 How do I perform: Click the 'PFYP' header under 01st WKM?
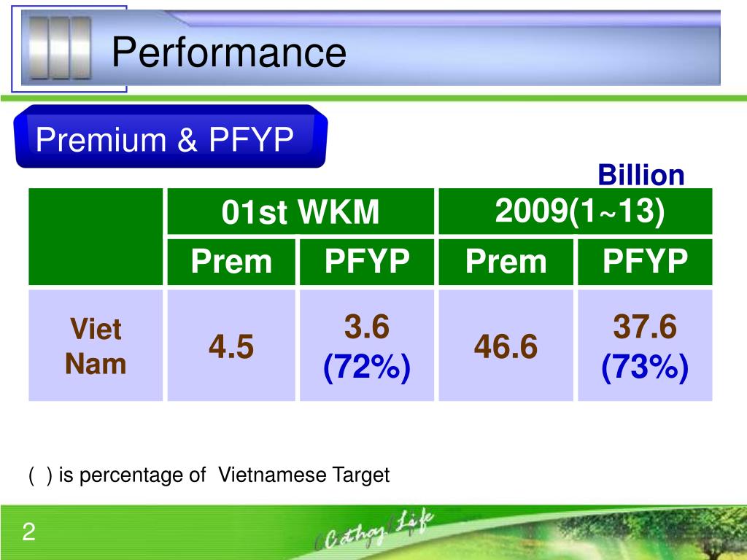[x=367, y=262]
